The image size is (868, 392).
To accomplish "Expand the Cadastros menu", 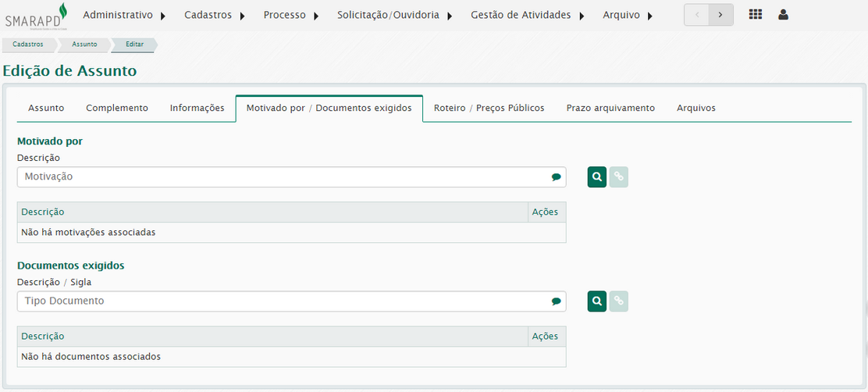I will [x=215, y=15].
